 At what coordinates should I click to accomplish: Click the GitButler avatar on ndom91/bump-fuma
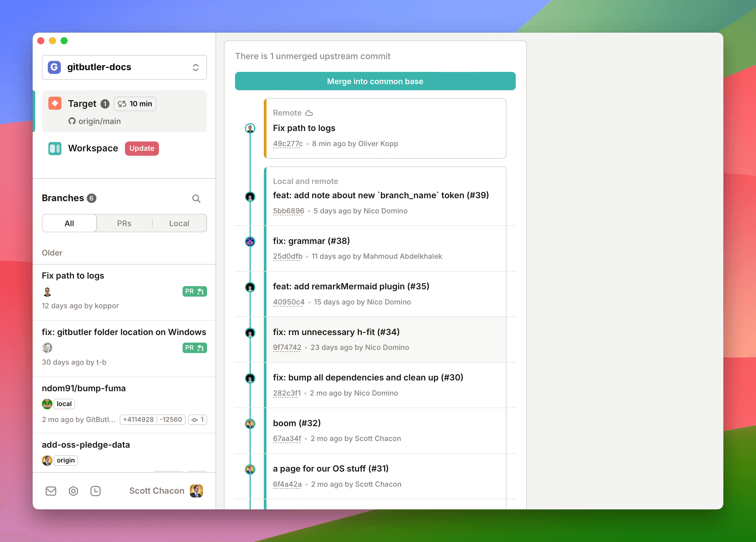(x=47, y=404)
